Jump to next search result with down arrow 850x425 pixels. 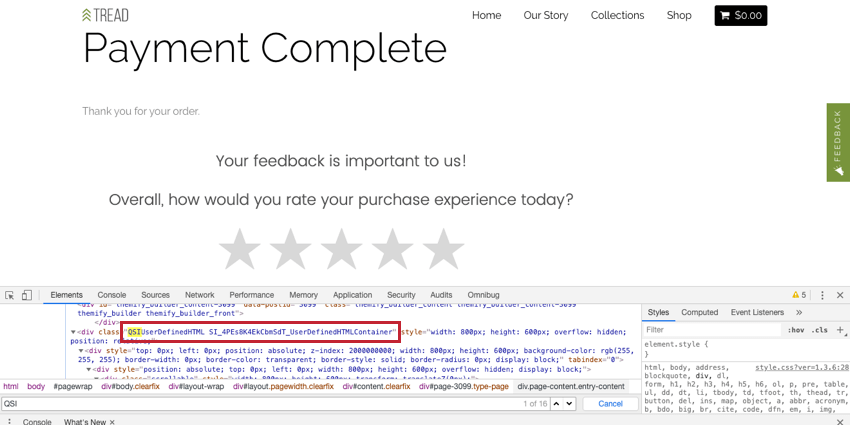pyautogui.click(x=569, y=403)
